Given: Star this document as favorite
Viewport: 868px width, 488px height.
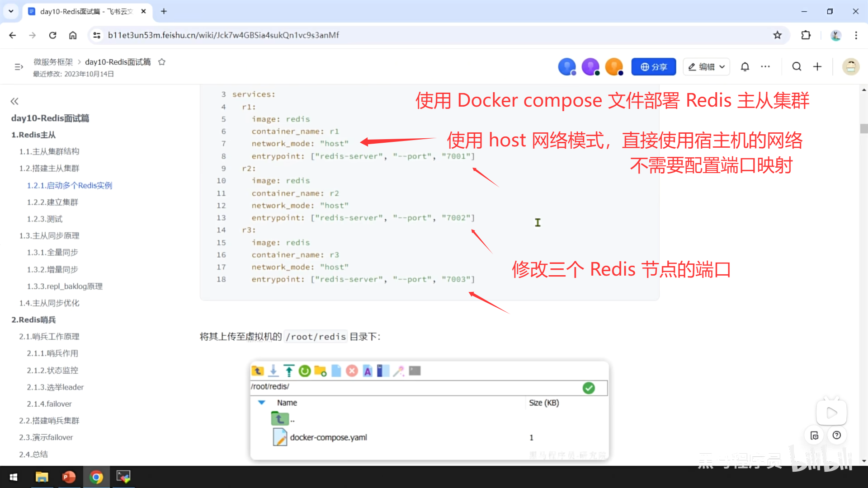Looking at the screenshot, I should (x=162, y=62).
